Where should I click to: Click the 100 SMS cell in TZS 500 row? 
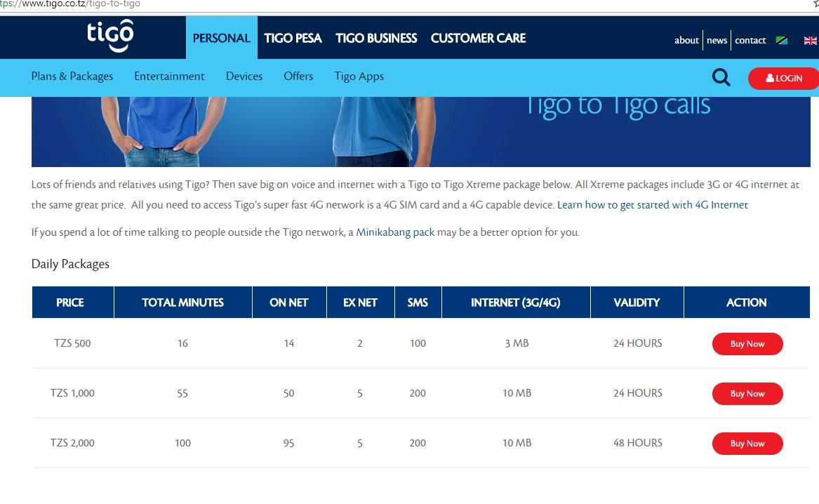[418, 343]
